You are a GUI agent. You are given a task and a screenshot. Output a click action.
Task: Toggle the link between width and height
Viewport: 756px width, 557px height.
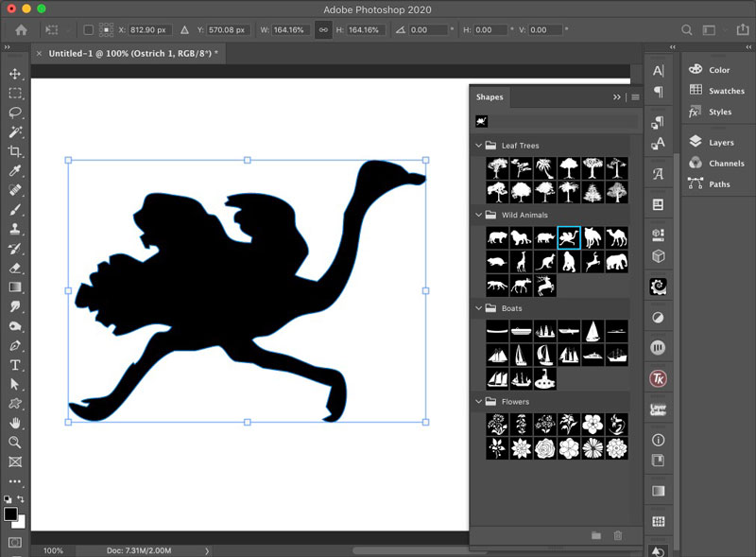(x=323, y=30)
